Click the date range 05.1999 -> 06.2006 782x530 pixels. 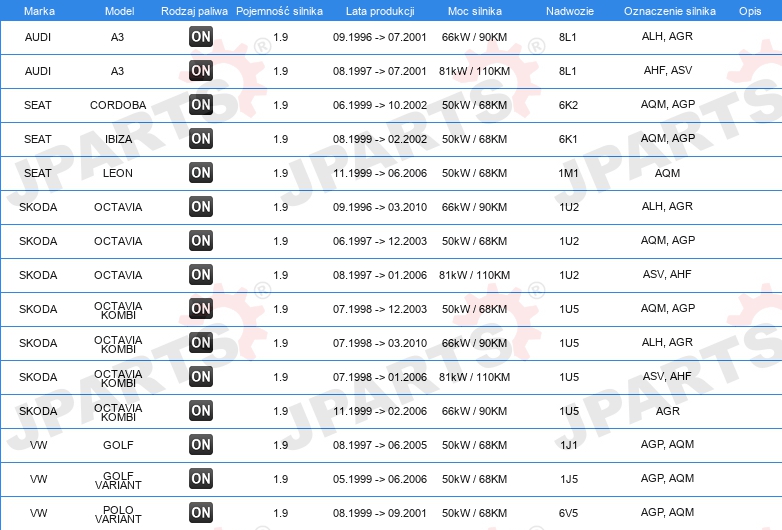coord(380,479)
